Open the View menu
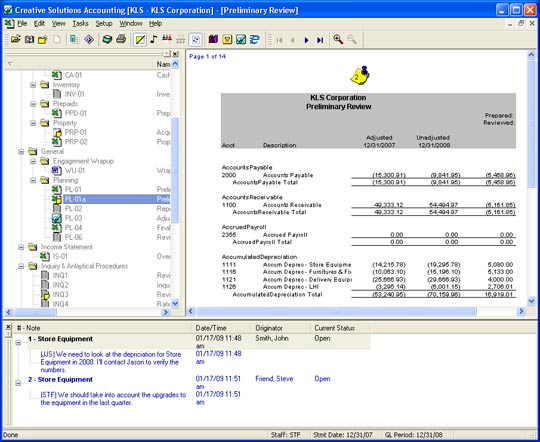540x442 pixels. [x=59, y=23]
